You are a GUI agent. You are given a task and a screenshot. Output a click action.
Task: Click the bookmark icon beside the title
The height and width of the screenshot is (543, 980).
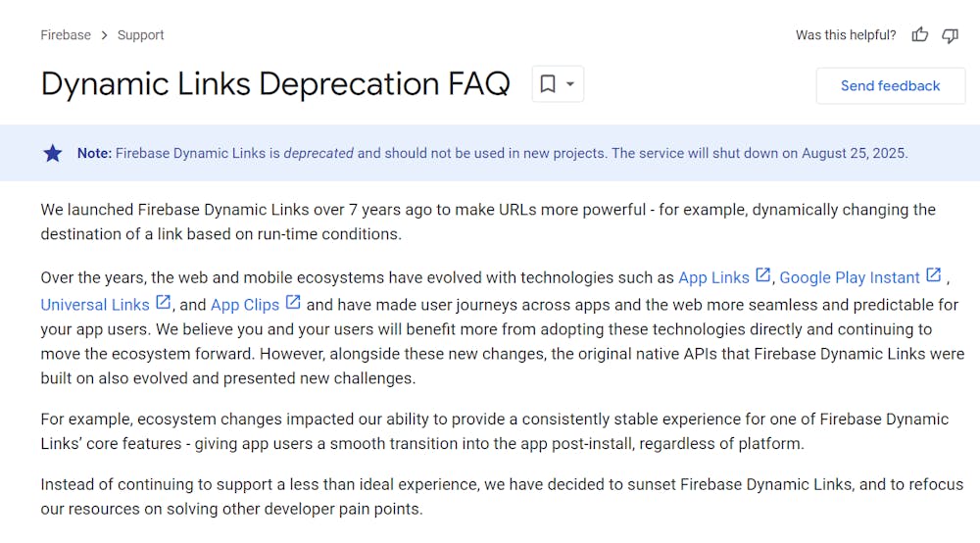pos(548,84)
